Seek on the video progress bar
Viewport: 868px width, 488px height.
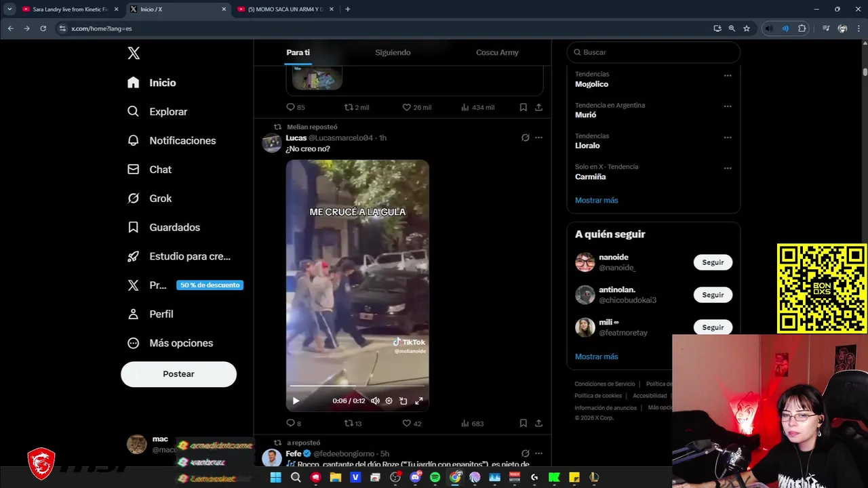357,386
